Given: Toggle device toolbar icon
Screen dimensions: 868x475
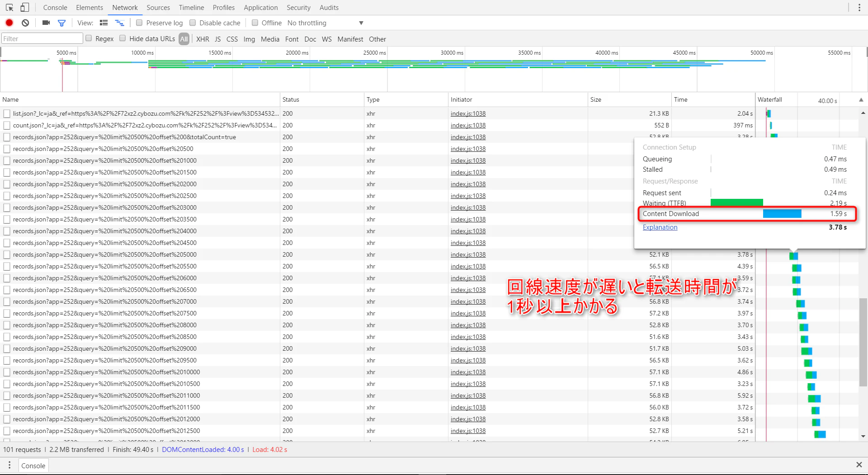Looking at the screenshot, I should pos(25,8).
